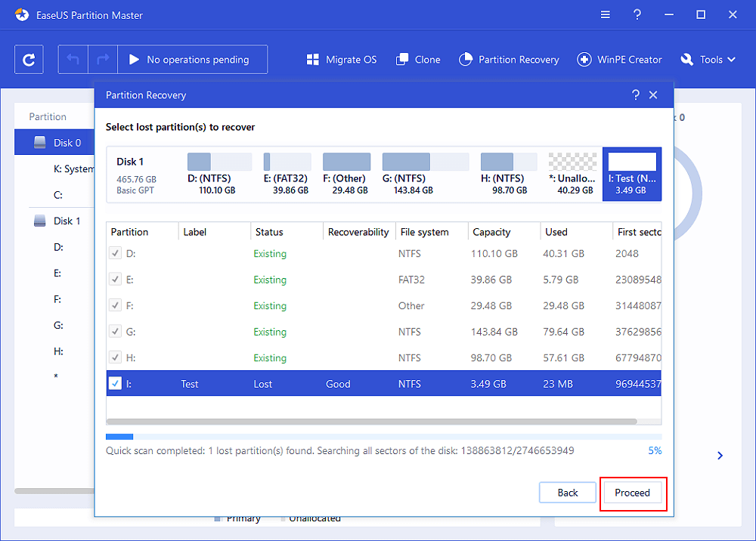Sort by Capacity column header
Viewport: 756px width, 541px height.
click(x=503, y=232)
